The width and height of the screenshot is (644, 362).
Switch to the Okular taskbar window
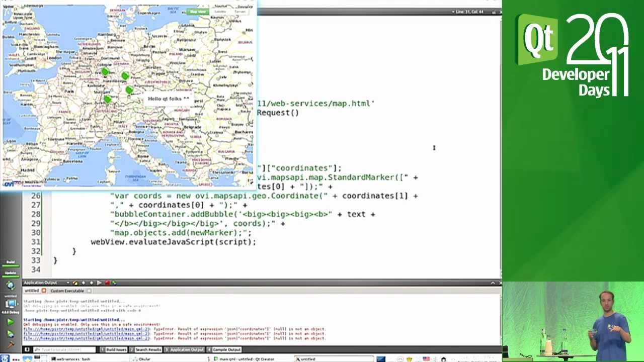tap(145, 359)
